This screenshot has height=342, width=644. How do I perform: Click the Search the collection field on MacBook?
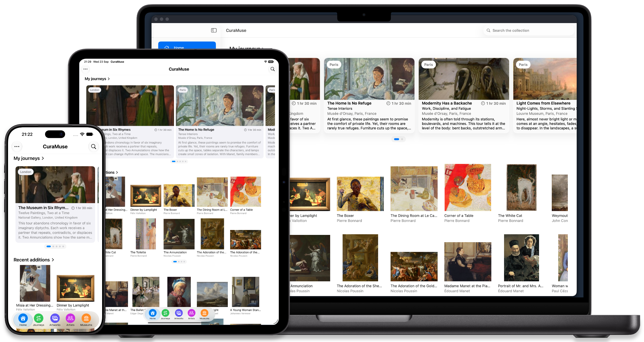click(x=529, y=30)
